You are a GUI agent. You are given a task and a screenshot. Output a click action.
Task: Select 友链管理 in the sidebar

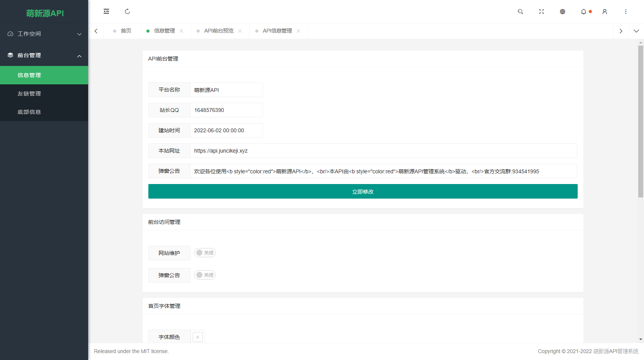(x=44, y=94)
